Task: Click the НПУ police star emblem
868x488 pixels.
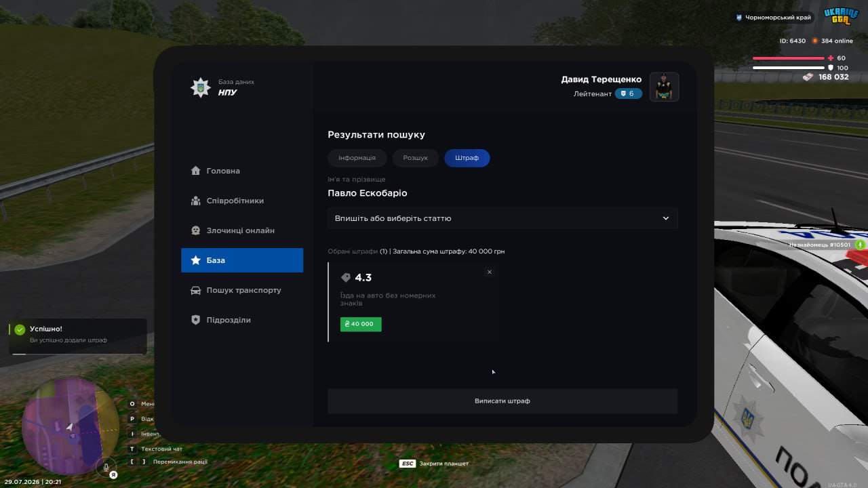Action: pos(200,87)
